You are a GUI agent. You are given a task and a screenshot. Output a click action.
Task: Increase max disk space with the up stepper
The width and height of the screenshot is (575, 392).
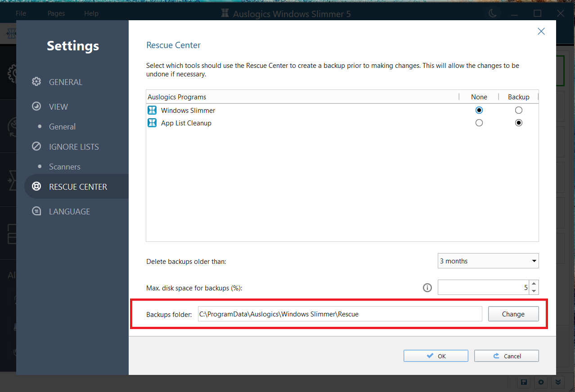[534, 284]
